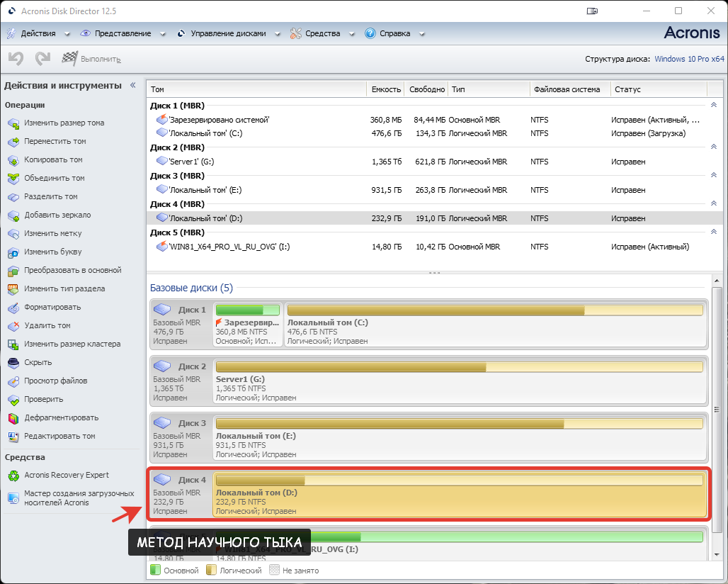Sort by the Статус column header
Image resolution: width=728 pixels, height=584 pixels.
[x=659, y=89]
